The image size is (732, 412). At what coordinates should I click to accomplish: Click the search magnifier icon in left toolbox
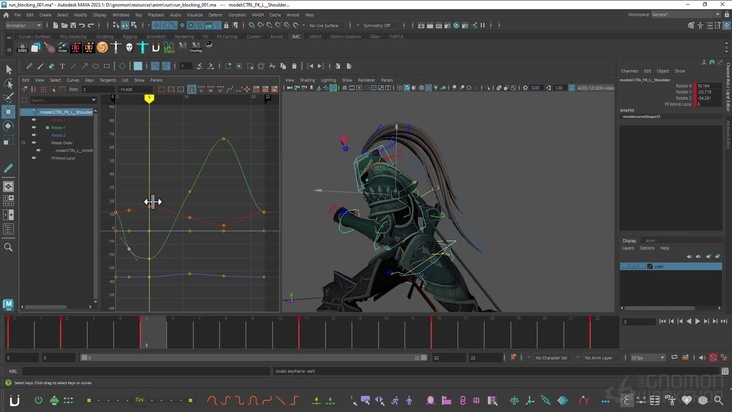click(x=9, y=247)
